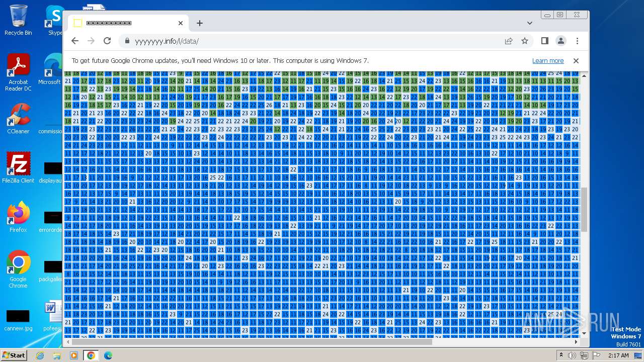Dismiss the Chrome update notification bar
The height and width of the screenshot is (362, 644).
click(x=576, y=60)
